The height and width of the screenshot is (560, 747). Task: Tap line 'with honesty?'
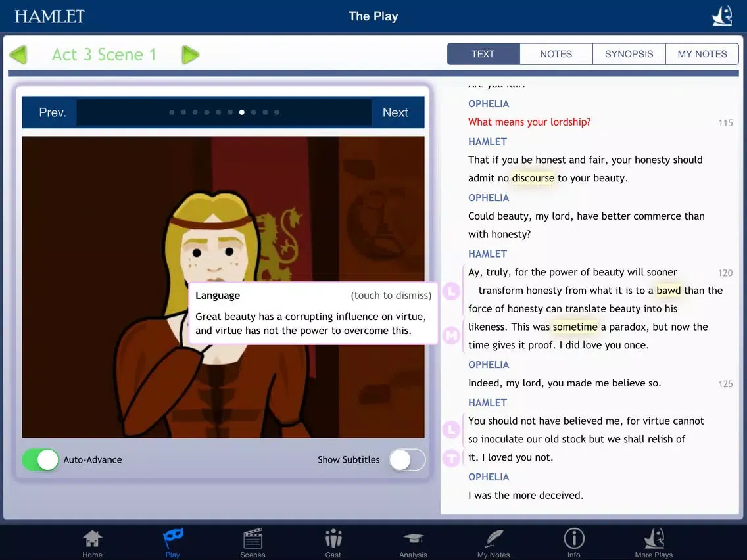[499, 234]
